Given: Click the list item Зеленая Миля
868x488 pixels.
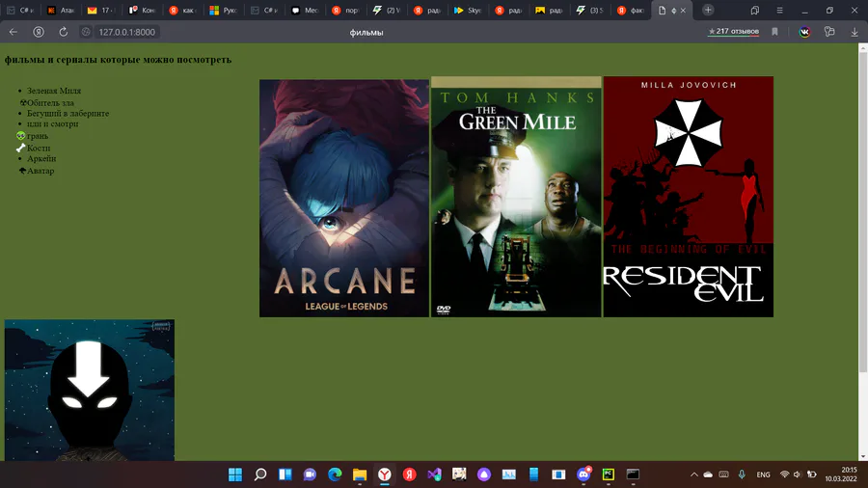Looking at the screenshot, I should [x=54, y=91].
